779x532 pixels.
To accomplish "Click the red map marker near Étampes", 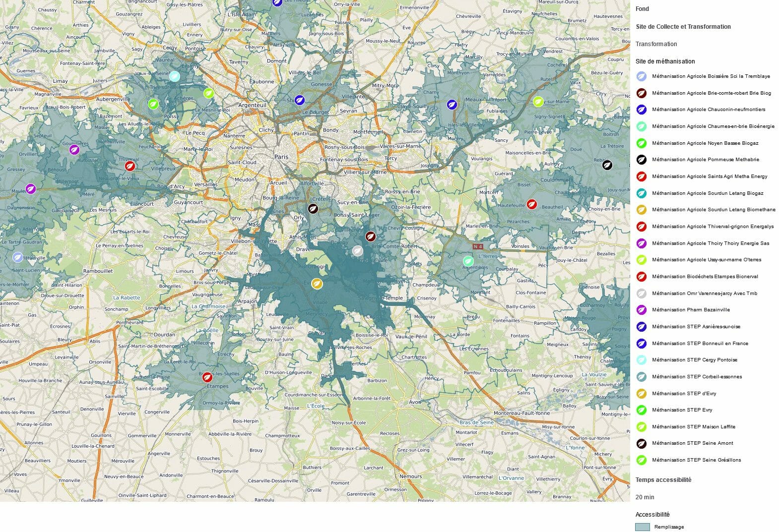I will click(207, 377).
